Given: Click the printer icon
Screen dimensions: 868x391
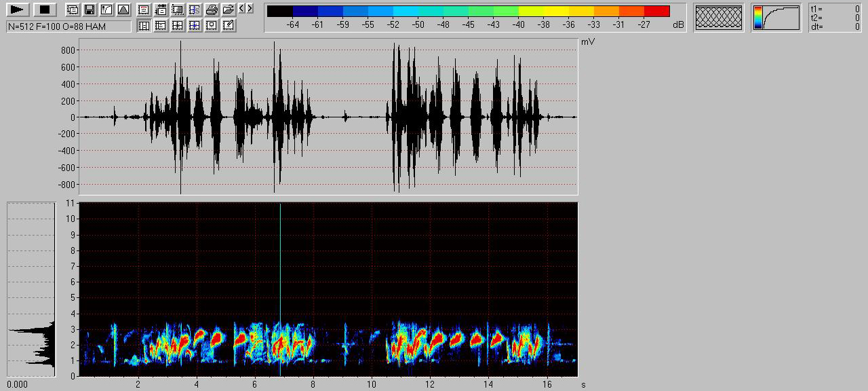Looking at the screenshot, I should (x=212, y=10).
